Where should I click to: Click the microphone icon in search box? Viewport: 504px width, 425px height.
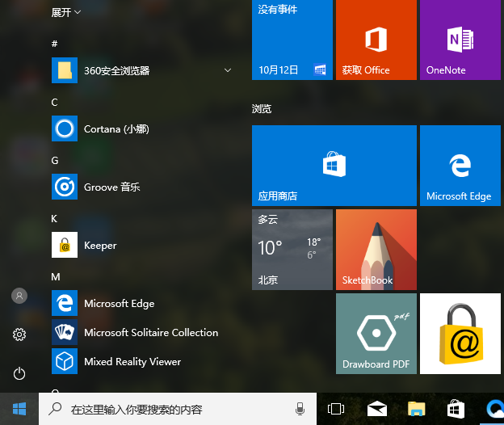(x=300, y=409)
